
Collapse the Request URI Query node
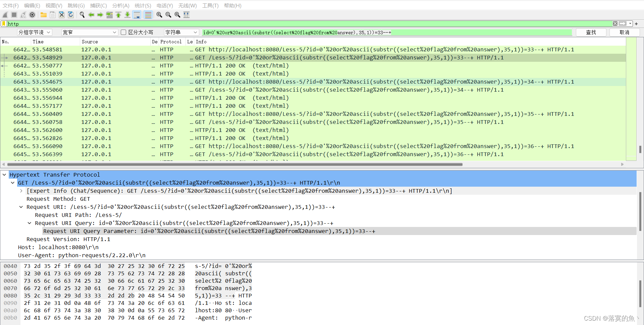(30, 223)
